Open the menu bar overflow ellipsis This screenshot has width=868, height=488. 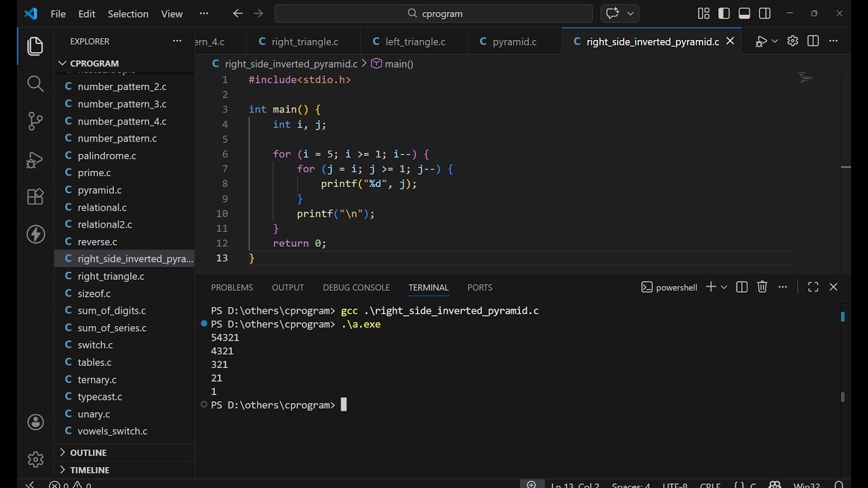(204, 14)
